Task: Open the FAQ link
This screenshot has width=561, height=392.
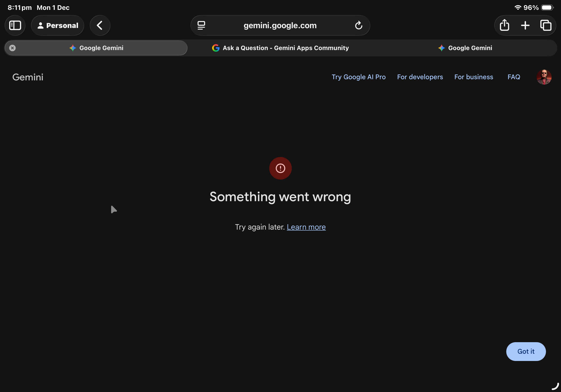Action: pos(514,77)
